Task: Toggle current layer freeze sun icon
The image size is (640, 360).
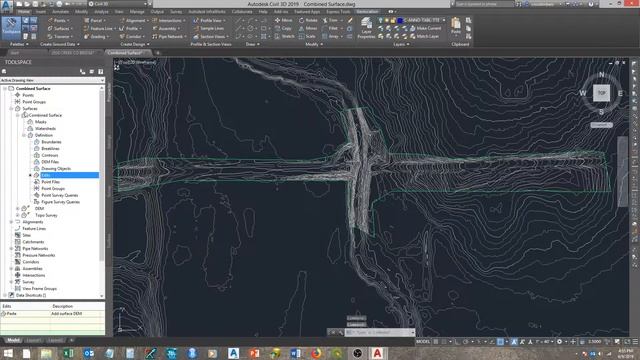Action: tap(387, 20)
